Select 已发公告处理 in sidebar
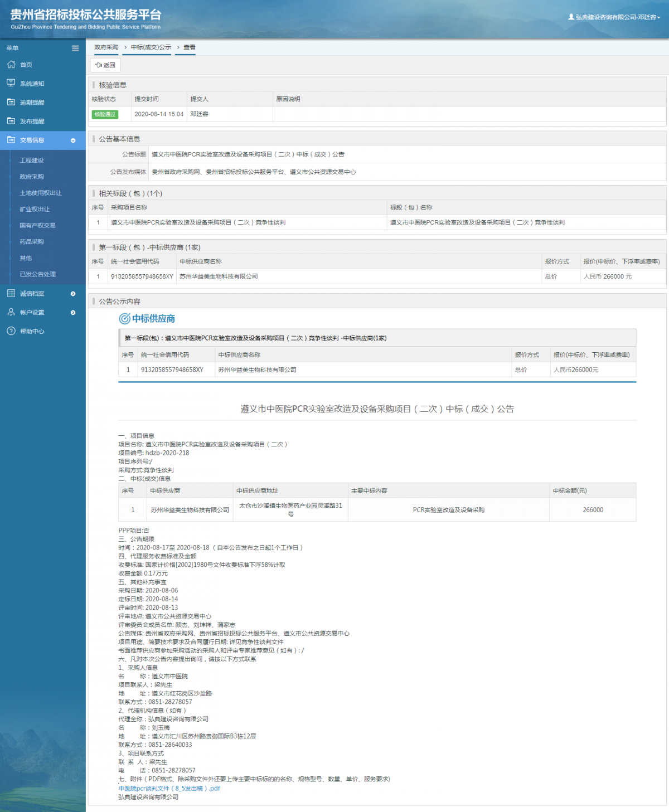669x812 pixels. click(x=37, y=274)
